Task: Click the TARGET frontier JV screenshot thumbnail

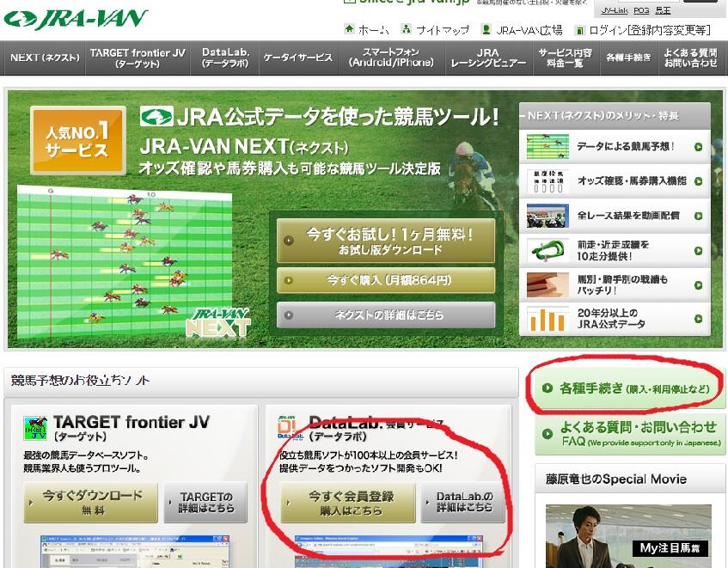Action: [135, 552]
